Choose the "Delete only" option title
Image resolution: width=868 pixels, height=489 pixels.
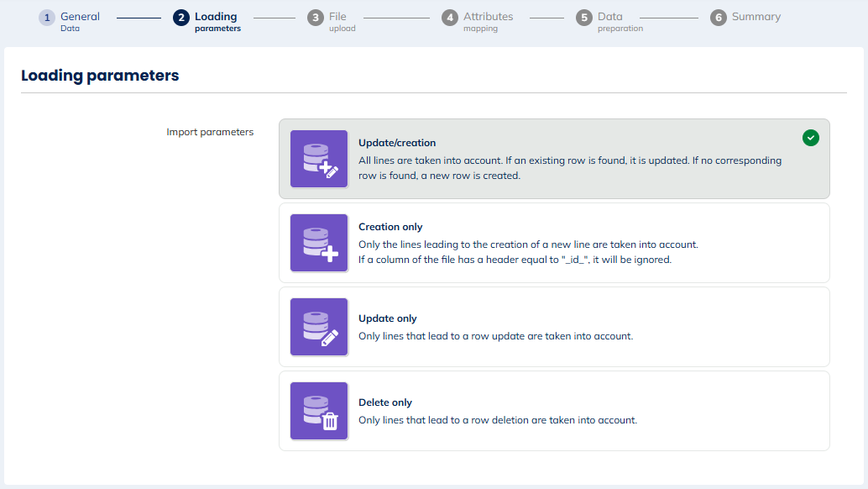click(385, 402)
